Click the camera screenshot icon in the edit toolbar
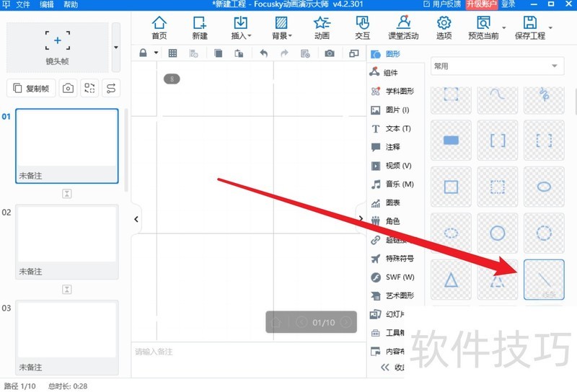The image size is (577, 392). [x=330, y=53]
